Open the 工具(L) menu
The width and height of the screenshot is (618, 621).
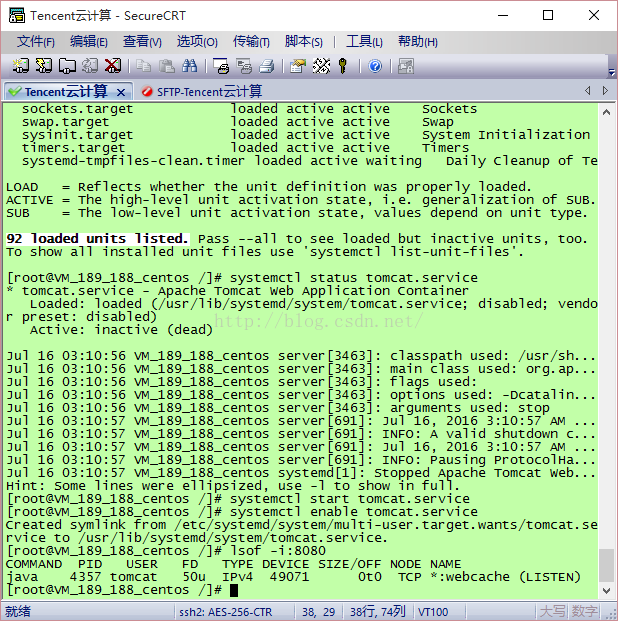pyautogui.click(x=364, y=41)
